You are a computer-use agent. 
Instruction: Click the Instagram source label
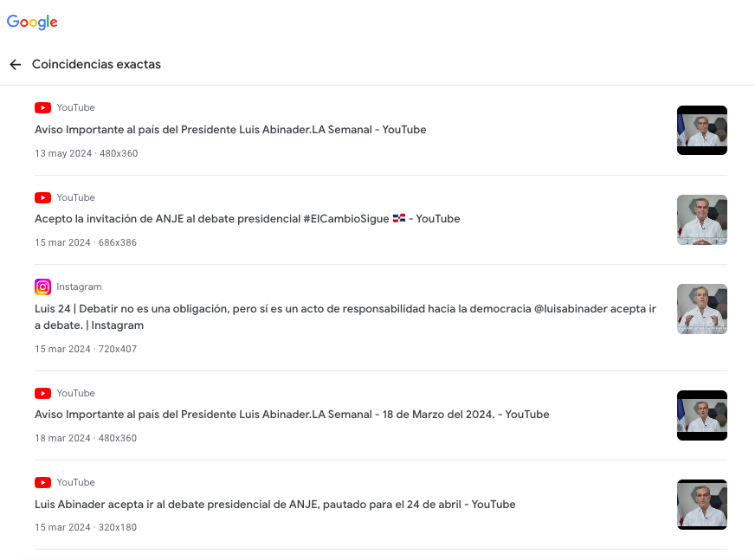pos(79,287)
